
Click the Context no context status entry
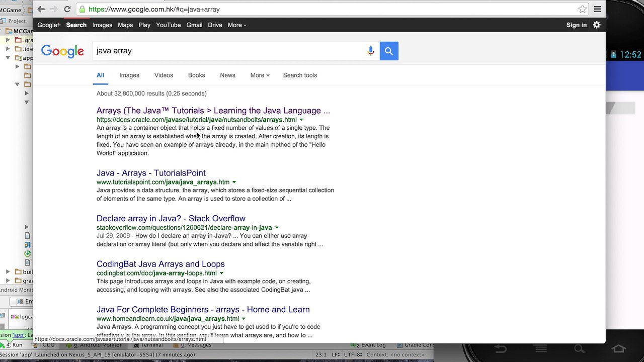pos(395,354)
